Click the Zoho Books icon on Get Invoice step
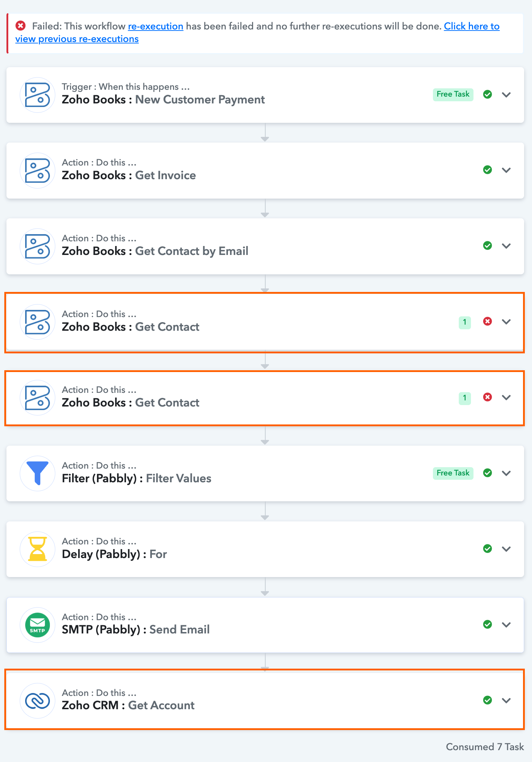This screenshot has width=532, height=762. (37, 171)
